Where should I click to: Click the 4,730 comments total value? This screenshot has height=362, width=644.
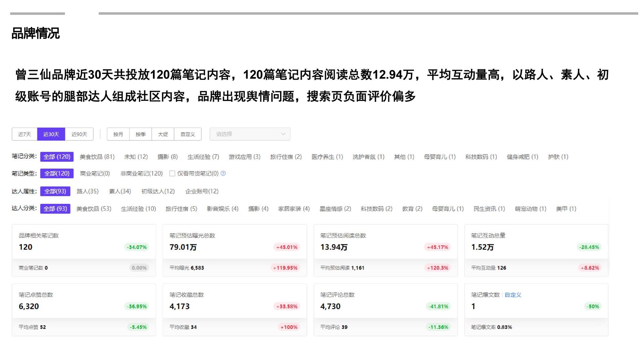330,306
